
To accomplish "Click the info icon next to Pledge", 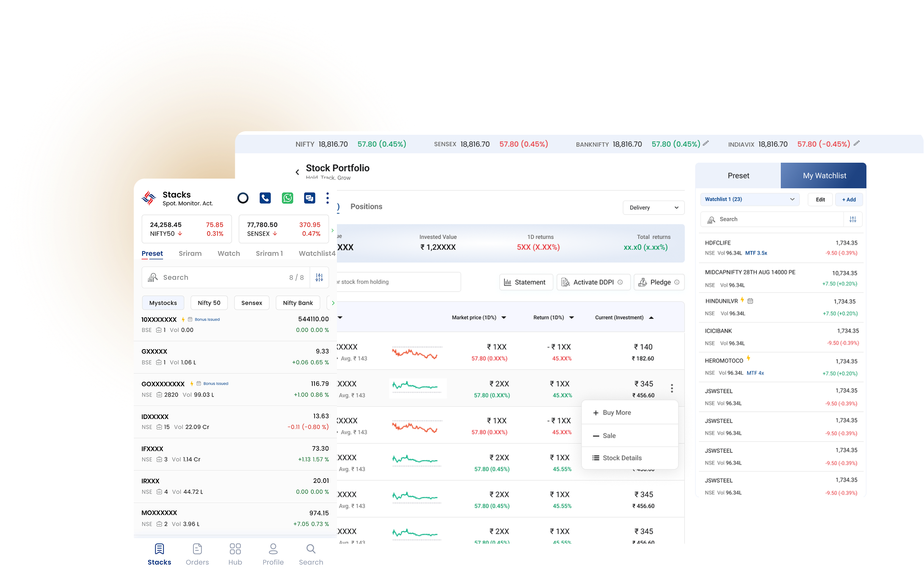I will point(677,282).
